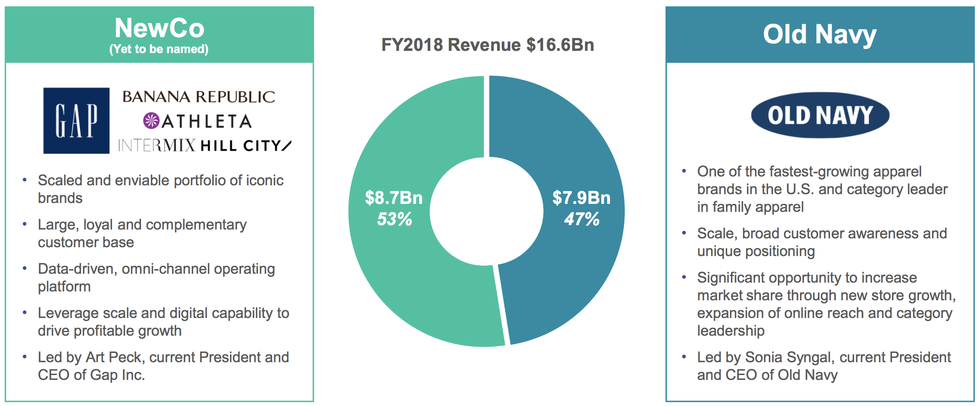Image resolution: width=980 pixels, height=406 pixels.
Task: Click the $7.9Bn blue donut segment label
Action: pyautogui.click(x=582, y=198)
